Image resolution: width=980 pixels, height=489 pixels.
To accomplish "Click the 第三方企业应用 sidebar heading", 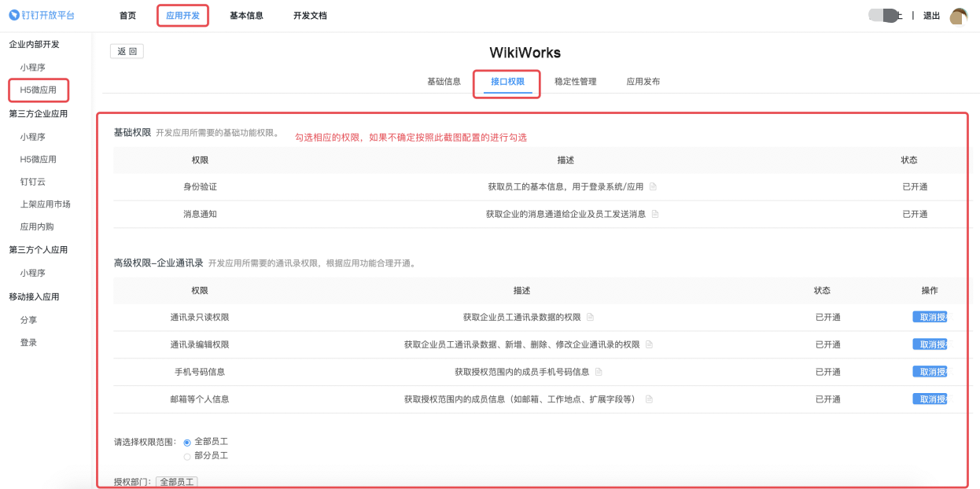I will click(x=38, y=114).
